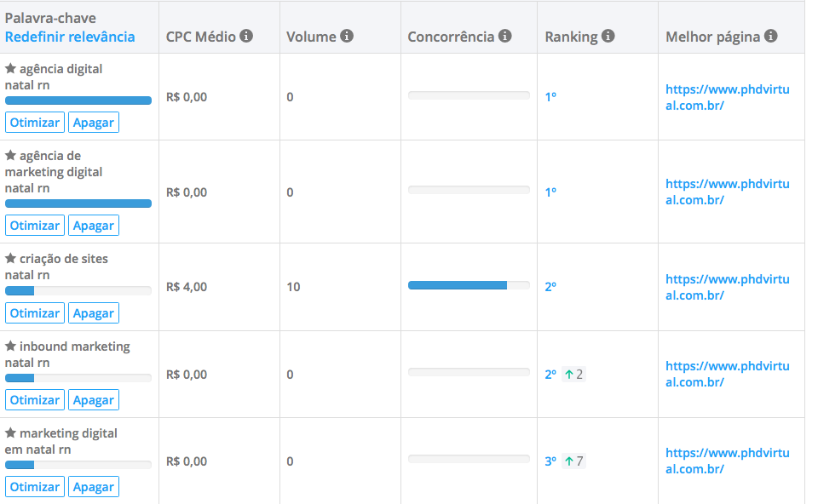Star agência de marketing digital natal rn
The image size is (818, 504).
10,155
